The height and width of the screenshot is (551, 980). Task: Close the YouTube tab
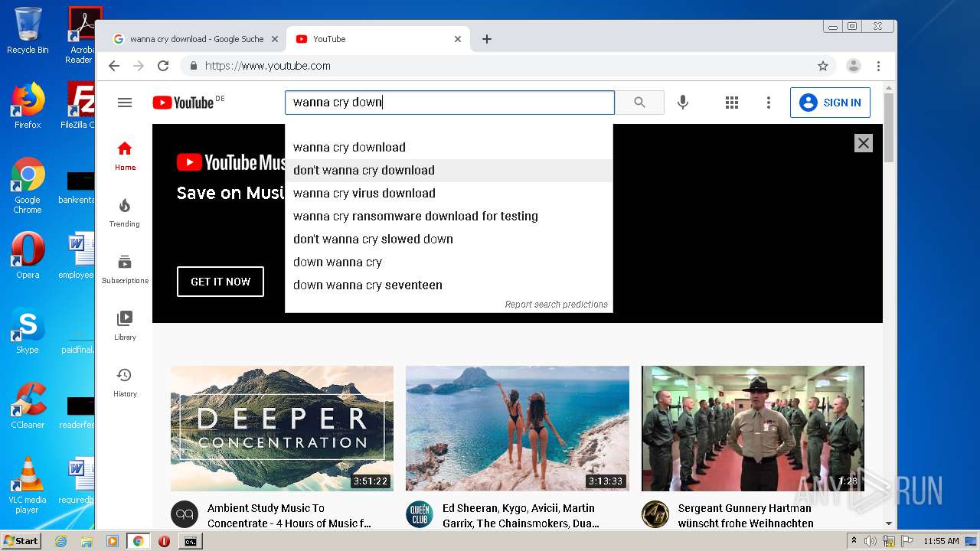458,39
